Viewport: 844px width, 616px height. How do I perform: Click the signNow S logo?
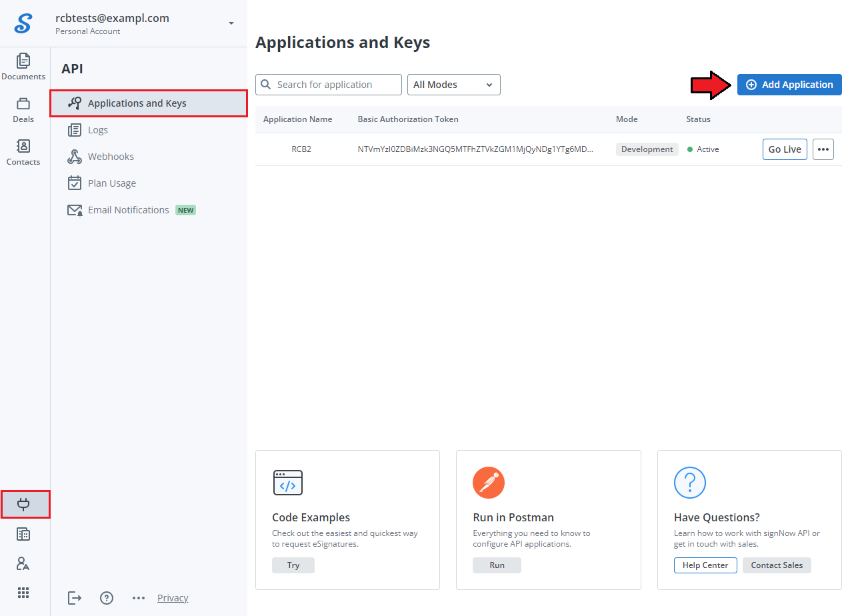tap(23, 23)
